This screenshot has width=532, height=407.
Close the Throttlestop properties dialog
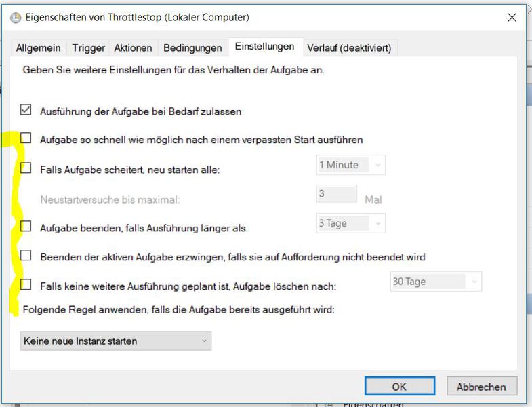(512, 18)
